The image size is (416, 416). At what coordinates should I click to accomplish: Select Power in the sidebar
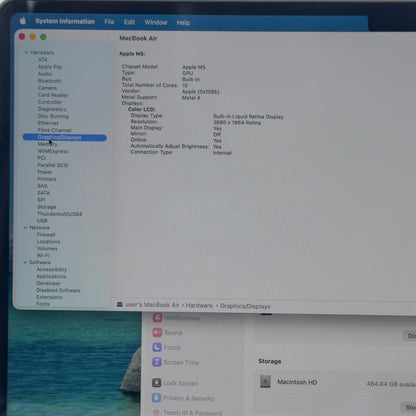tap(45, 172)
